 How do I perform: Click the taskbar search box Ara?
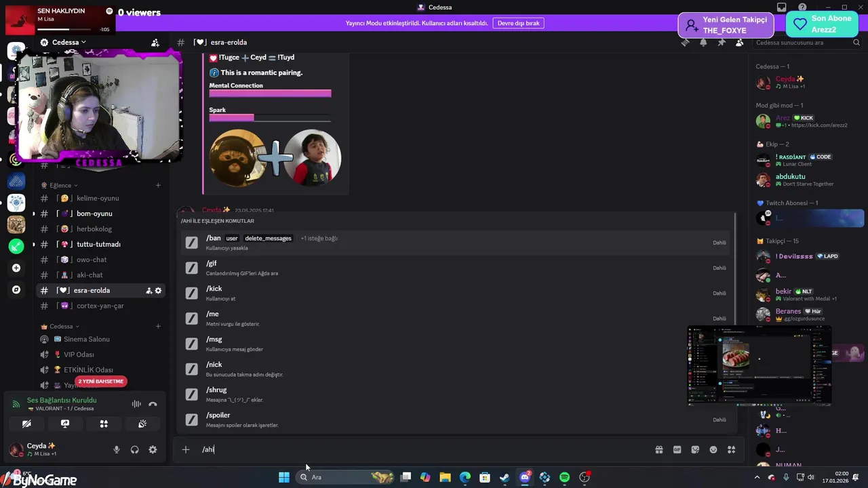click(346, 477)
